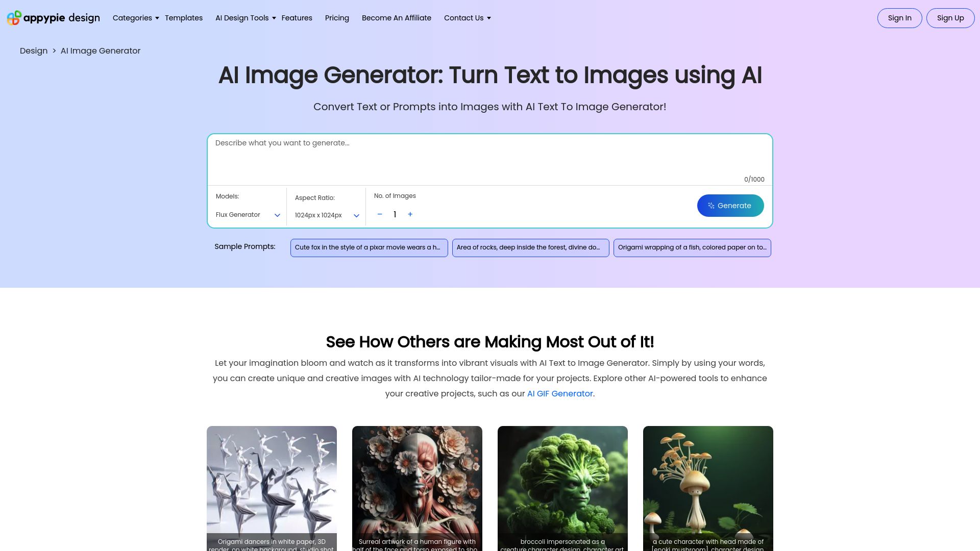Click the Sign In button
Screen dimensions: 980x551
click(x=899, y=18)
